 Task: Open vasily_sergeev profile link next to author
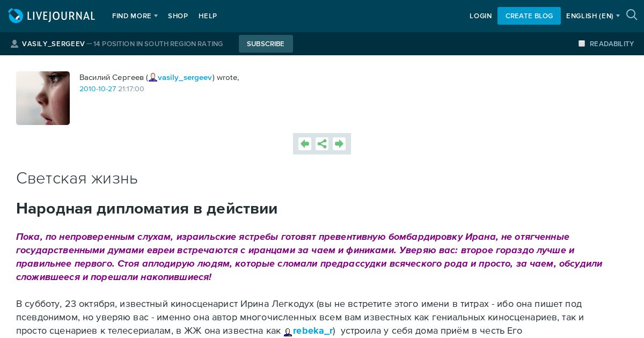(185, 78)
